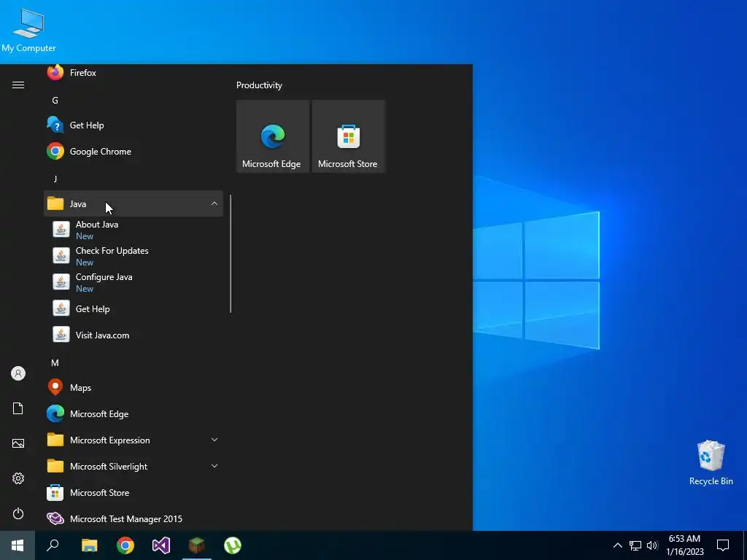The width and height of the screenshot is (747, 560).
Task: Launch Google Chrome from the Start menu list
Action: [133, 152]
